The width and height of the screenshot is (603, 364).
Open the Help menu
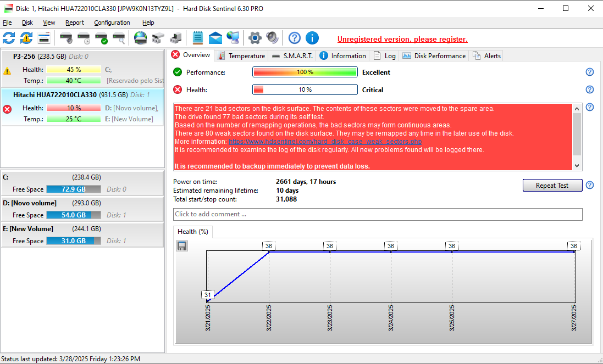pyautogui.click(x=148, y=23)
